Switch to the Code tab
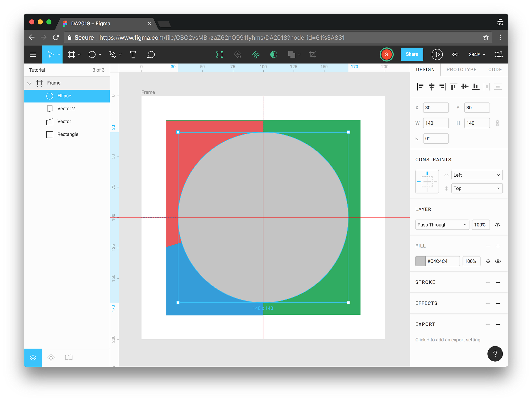The image size is (532, 401). pos(495,70)
